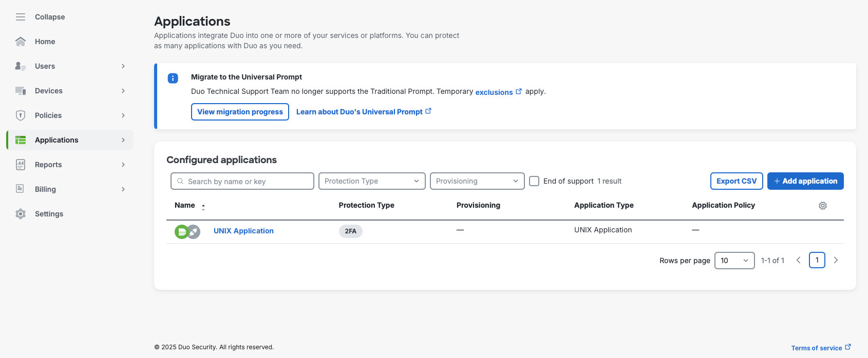
Task: Open table column settings gear icon
Action: coord(822,206)
